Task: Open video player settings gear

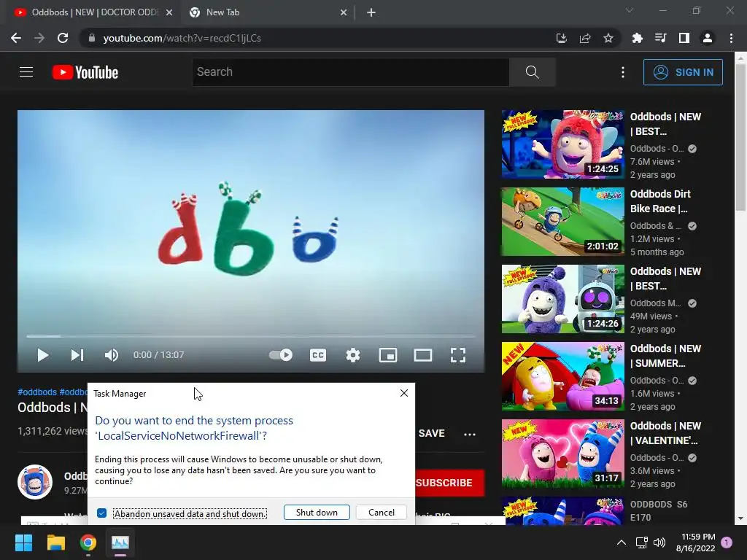Action: point(353,355)
